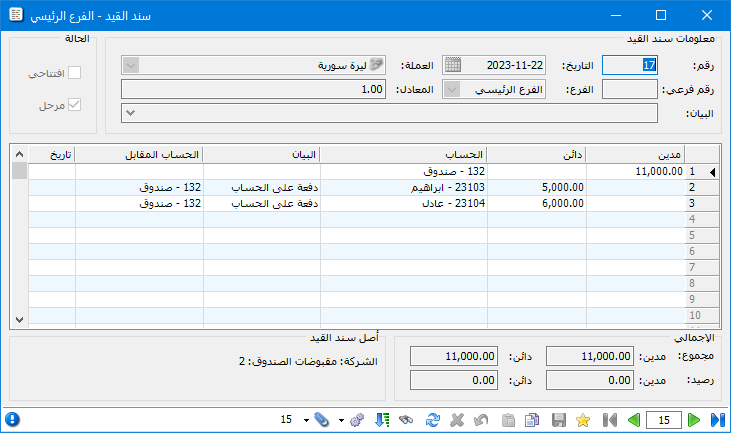Select credit cell 6,000.00
The width and height of the screenshot is (731, 433).
[x=537, y=203]
